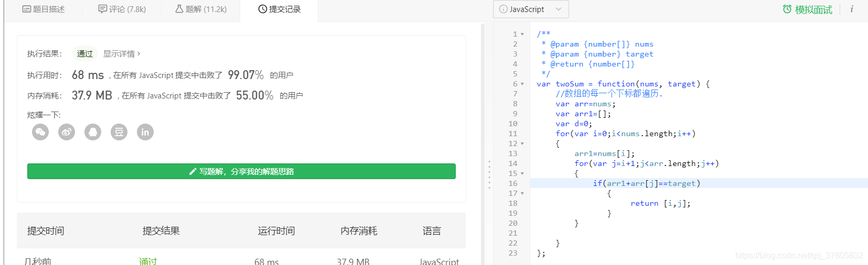This screenshot has width=868, height=265.
Task: Open the 评论 (7.8k) tab
Action: pos(122,9)
